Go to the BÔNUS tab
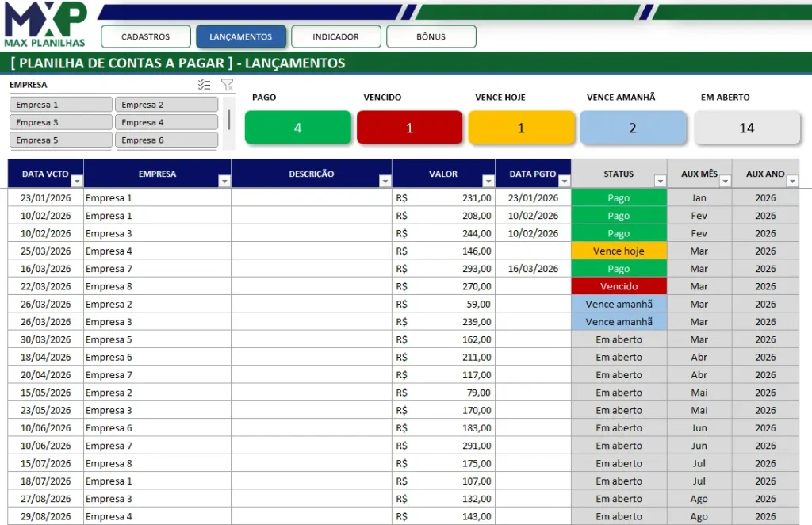 click(x=431, y=36)
